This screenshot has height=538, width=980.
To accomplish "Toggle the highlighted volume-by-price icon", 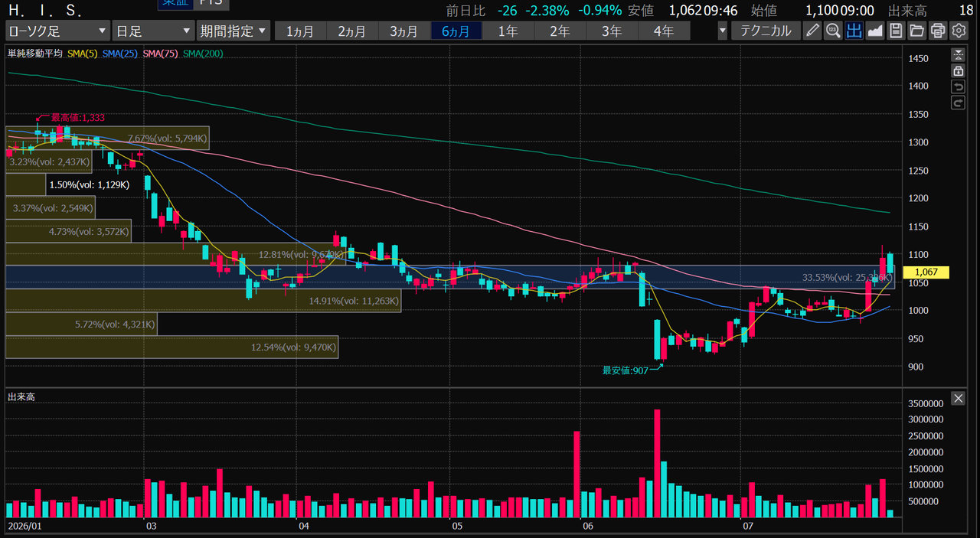I will click(x=854, y=31).
